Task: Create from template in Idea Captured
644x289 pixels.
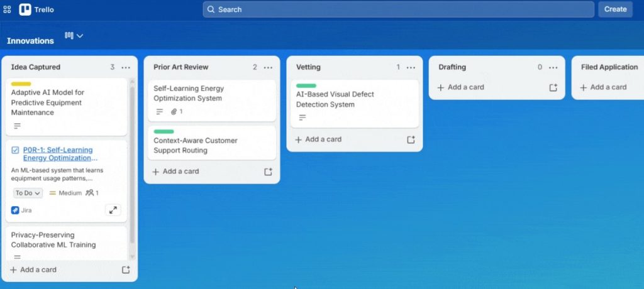Action: point(126,270)
